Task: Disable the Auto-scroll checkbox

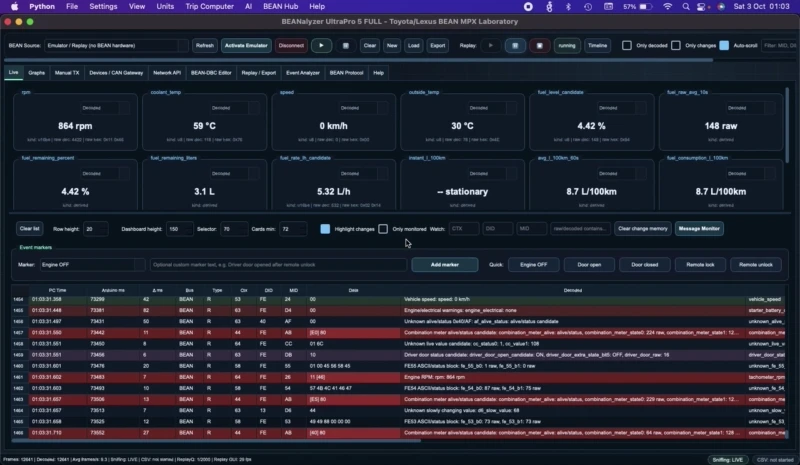Action: click(724, 45)
